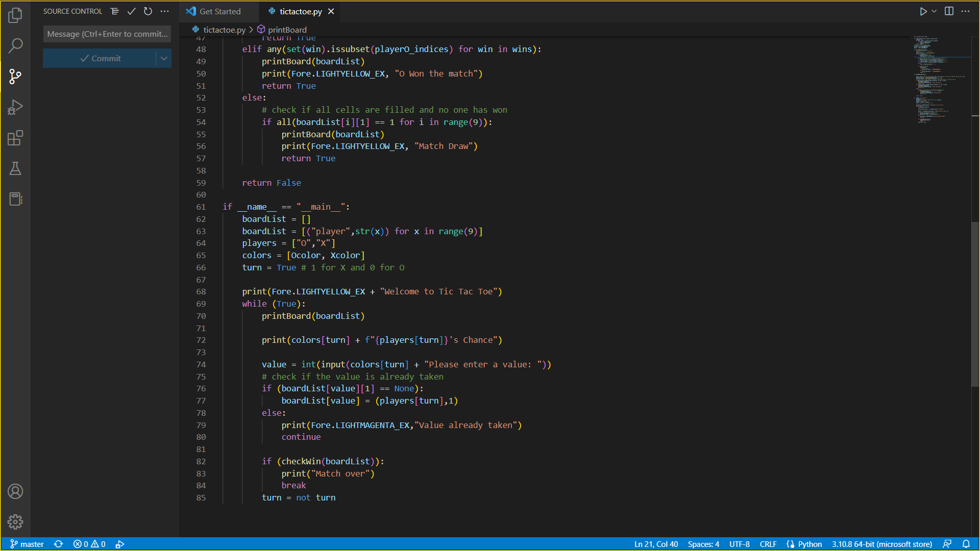Image resolution: width=980 pixels, height=551 pixels.
Task: Toggle tree view in Source Control header
Action: click(115, 11)
